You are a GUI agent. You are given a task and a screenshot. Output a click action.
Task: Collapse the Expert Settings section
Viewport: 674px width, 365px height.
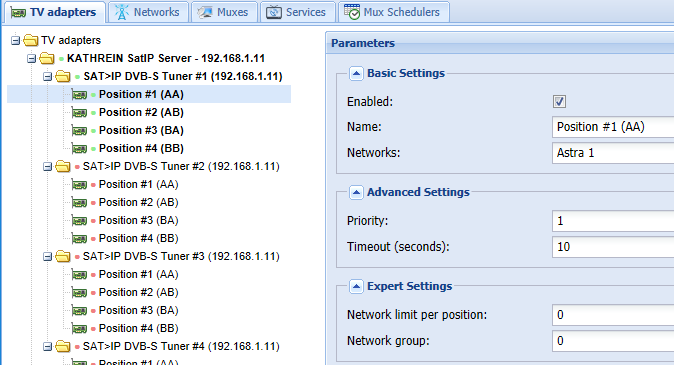coord(356,286)
